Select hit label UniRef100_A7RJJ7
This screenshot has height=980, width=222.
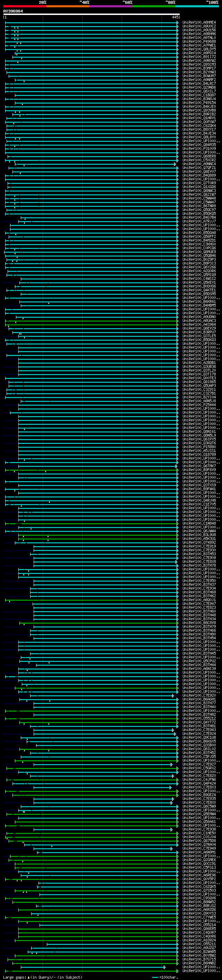(x=199, y=221)
